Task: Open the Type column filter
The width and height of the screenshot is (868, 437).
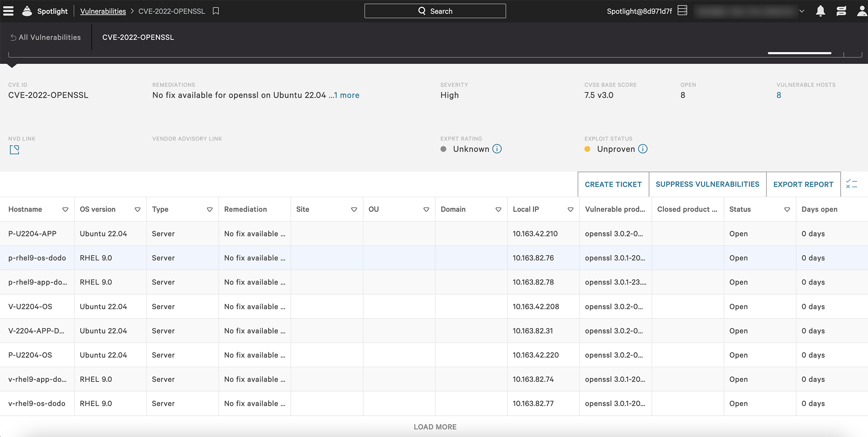Action: [x=209, y=209]
